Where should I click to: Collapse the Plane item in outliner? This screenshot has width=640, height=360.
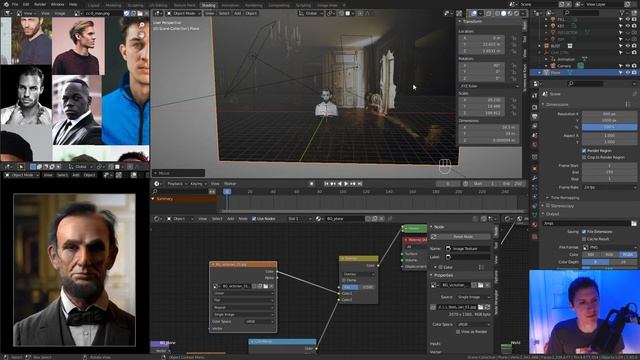click(540, 73)
